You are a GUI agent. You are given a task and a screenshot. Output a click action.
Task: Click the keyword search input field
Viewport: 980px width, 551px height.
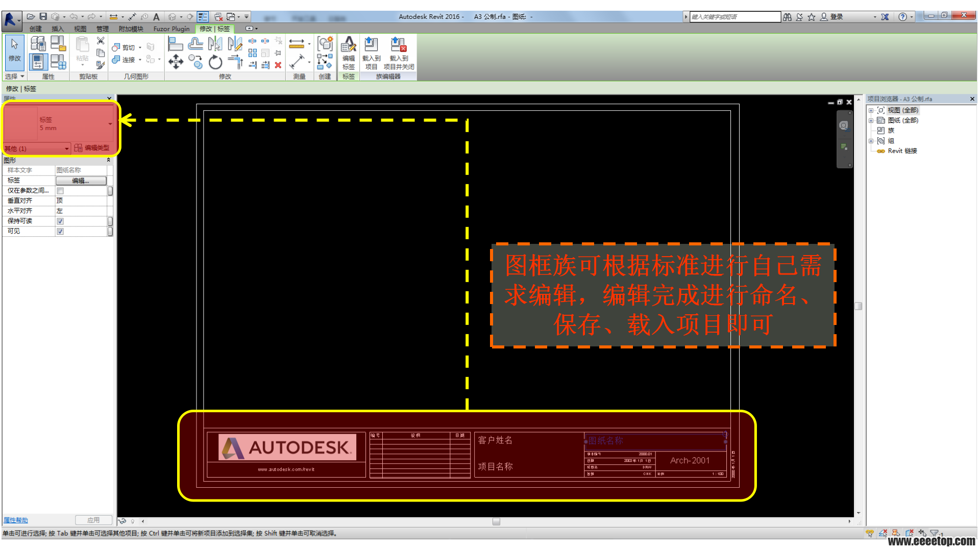click(x=735, y=17)
